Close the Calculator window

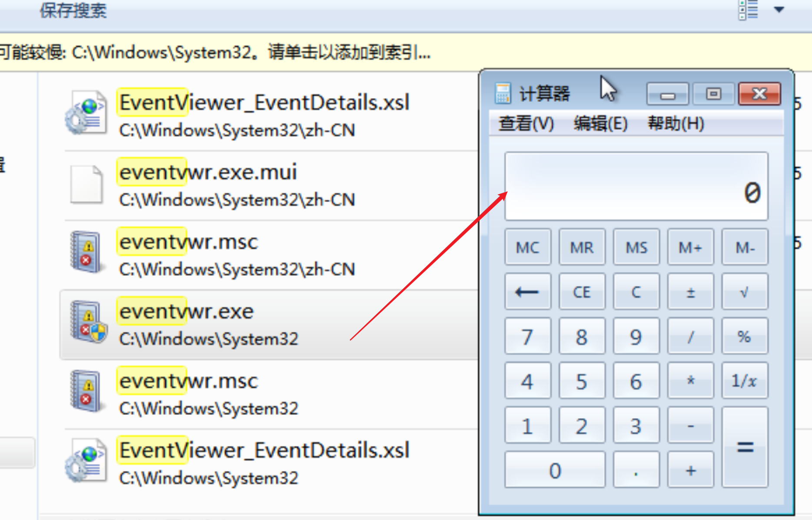[759, 94]
